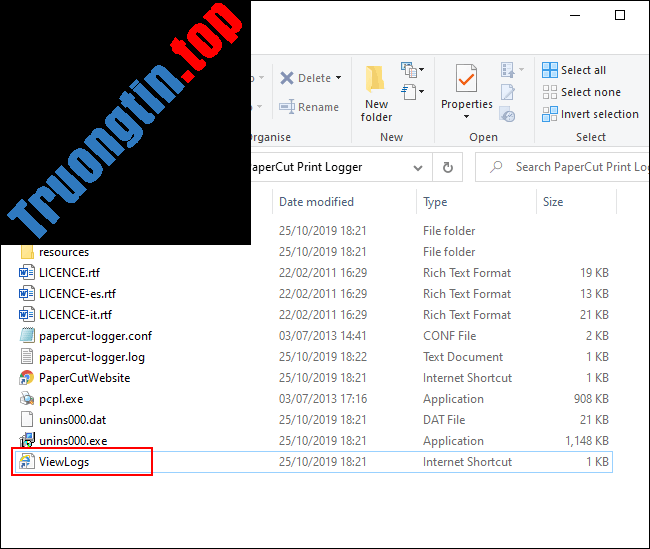This screenshot has height=549, width=650.
Task: Open the Easy access dropdown icon
Action: tap(412, 92)
